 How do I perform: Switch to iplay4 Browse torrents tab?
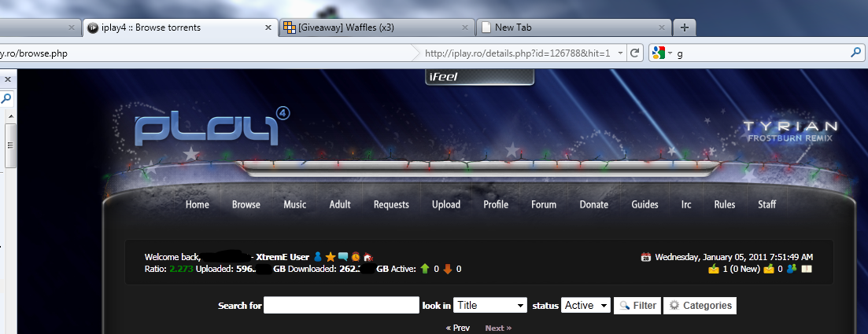tap(180, 27)
